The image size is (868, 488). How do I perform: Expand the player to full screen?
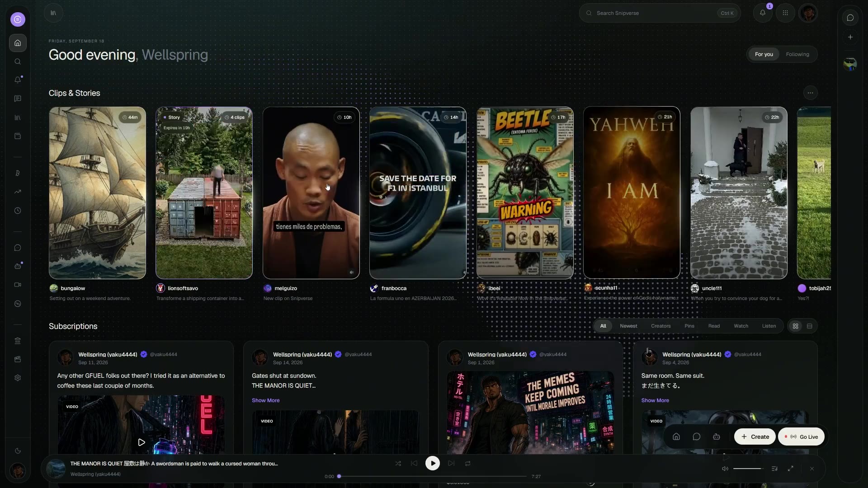790,469
